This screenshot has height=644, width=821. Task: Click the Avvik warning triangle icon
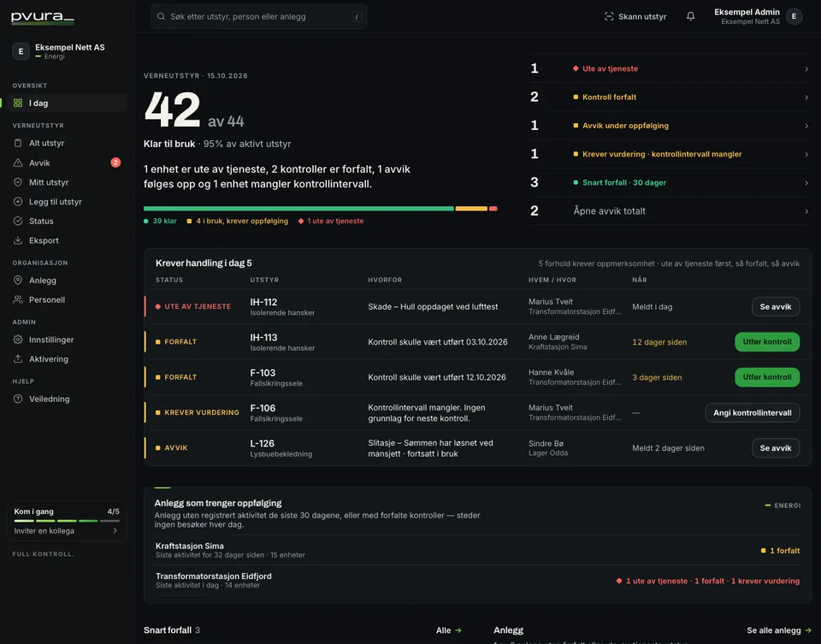coord(18,162)
